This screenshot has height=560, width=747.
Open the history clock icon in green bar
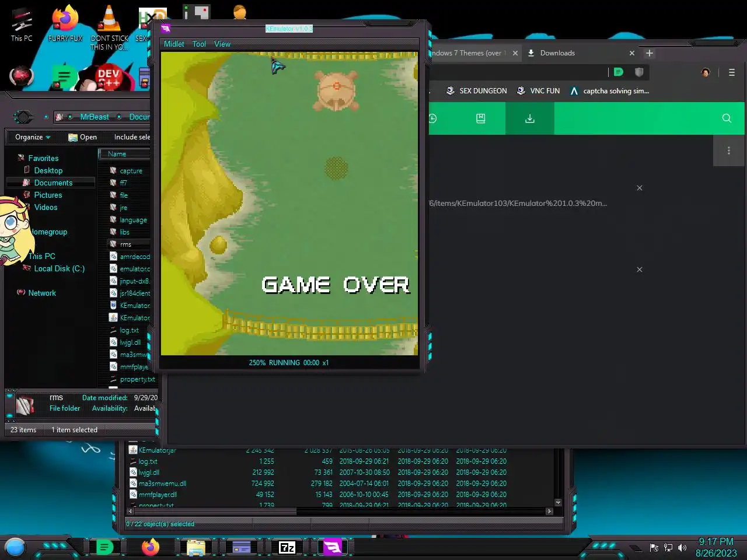pos(432,118)
